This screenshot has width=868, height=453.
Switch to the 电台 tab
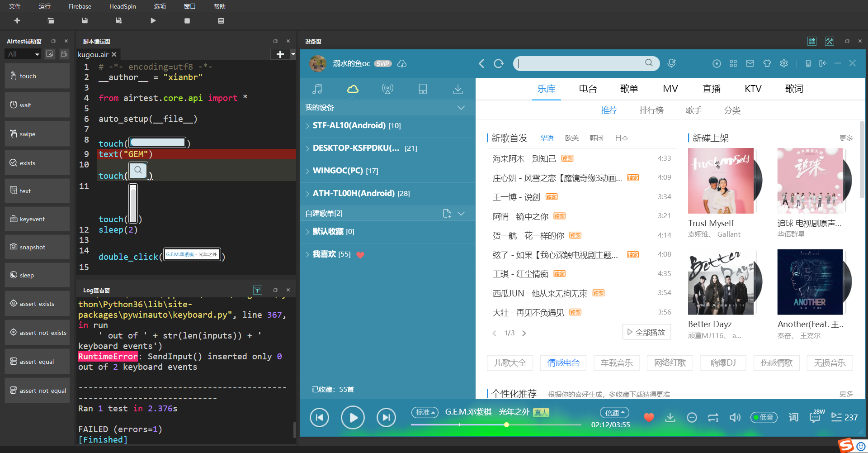588,89
